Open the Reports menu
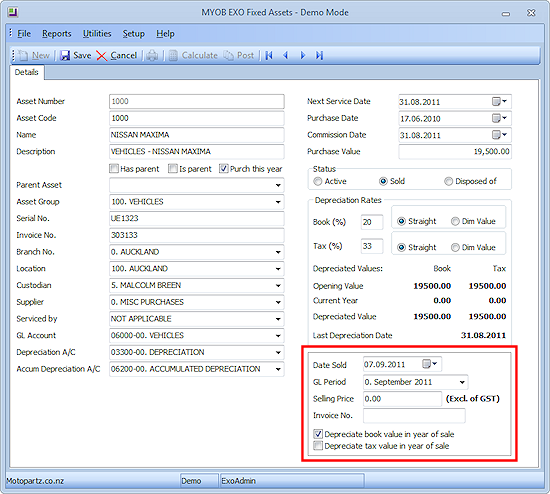This screenshot has height=494, width=550. tap(56, 34)
